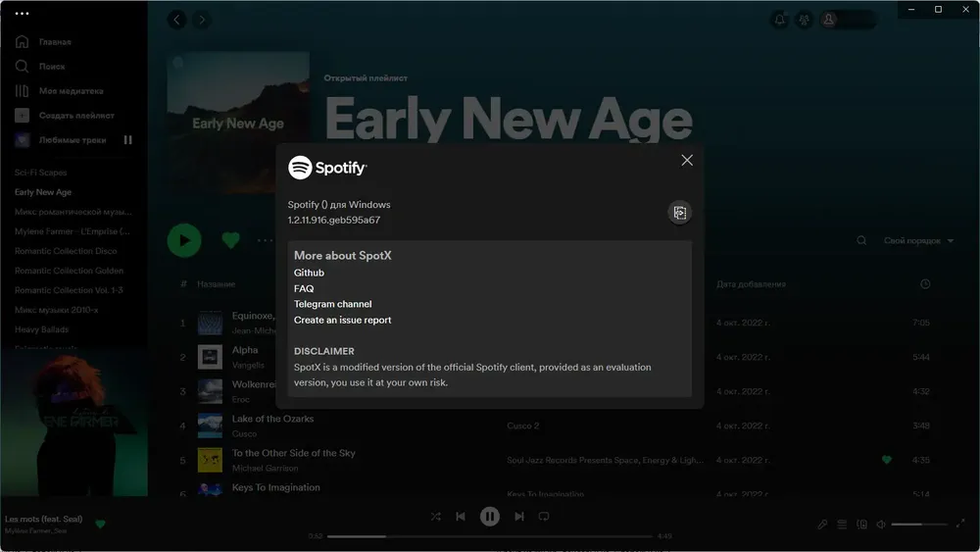The height and width of the screenshot is (552, 980).
Task: Select Sci-Fi Scapes playlist in sidebar
Action: click(x=40, y=173)
